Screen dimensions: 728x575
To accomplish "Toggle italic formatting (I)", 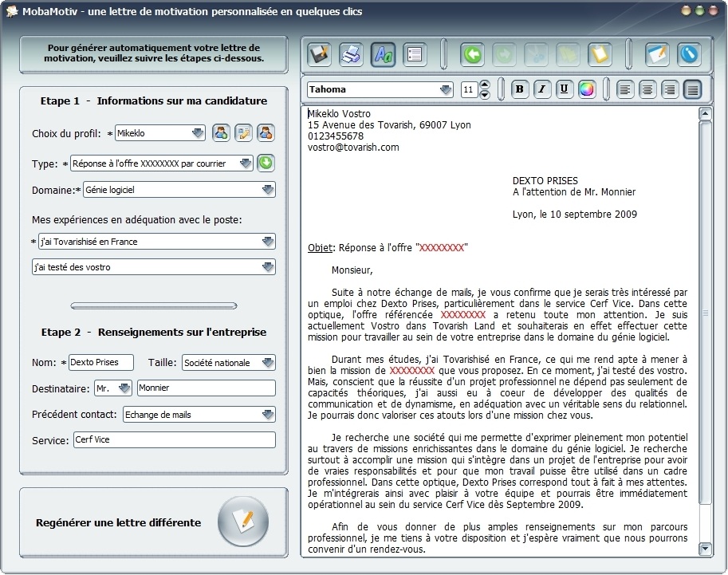I will click(x=542, y=89).
